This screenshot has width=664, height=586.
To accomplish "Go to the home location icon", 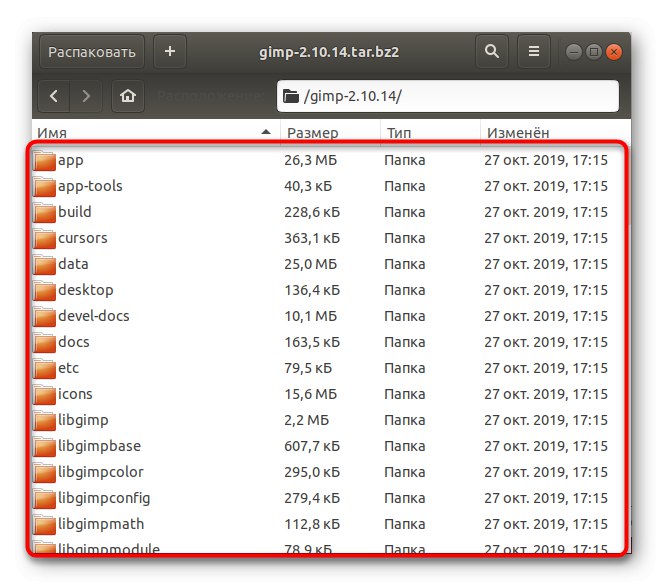I will pyautogui.click(x=127, y=96).
